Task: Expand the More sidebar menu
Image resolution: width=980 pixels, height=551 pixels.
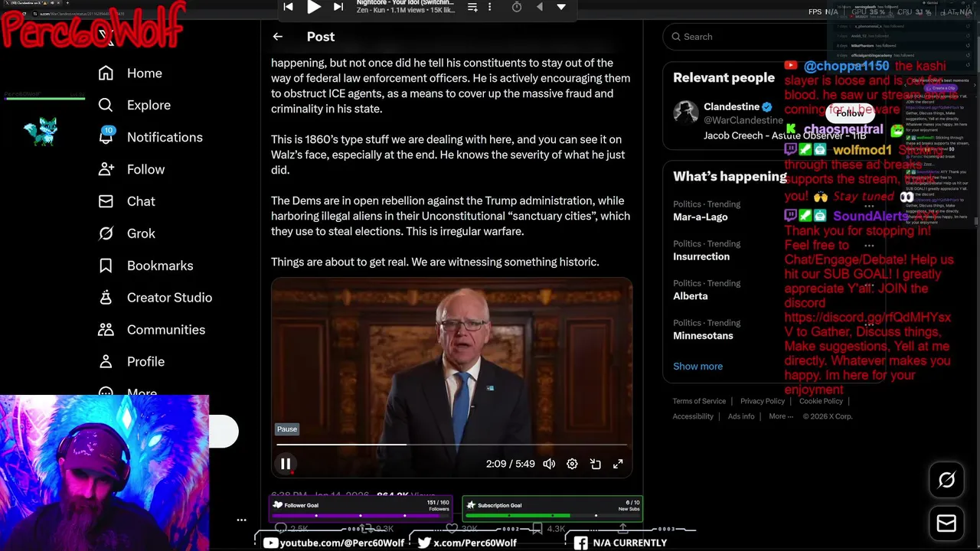Action: (x=127, y=393)
